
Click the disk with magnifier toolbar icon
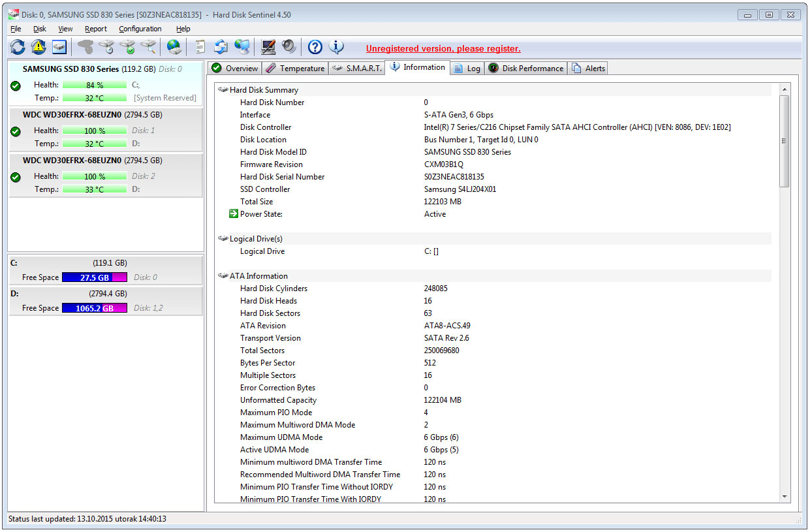click(148, 47)
